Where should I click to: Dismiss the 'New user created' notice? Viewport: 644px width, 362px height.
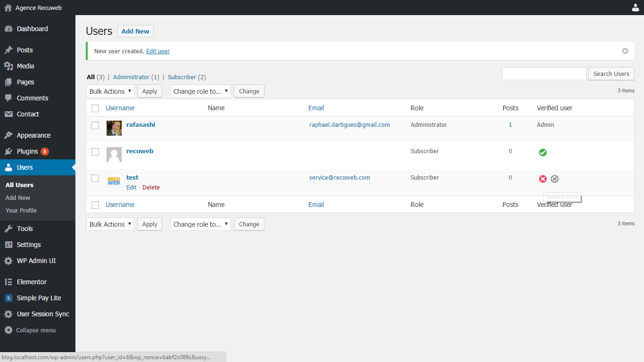click(625, 51)
